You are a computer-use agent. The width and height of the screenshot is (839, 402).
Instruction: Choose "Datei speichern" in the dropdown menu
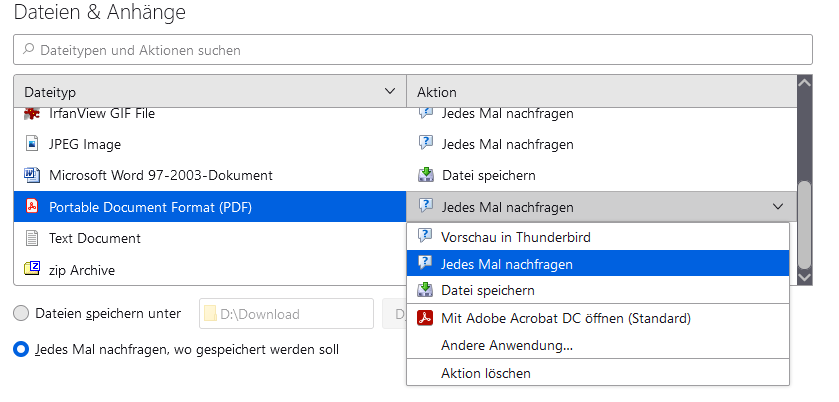pyautogui.click(x=488, y=290)
